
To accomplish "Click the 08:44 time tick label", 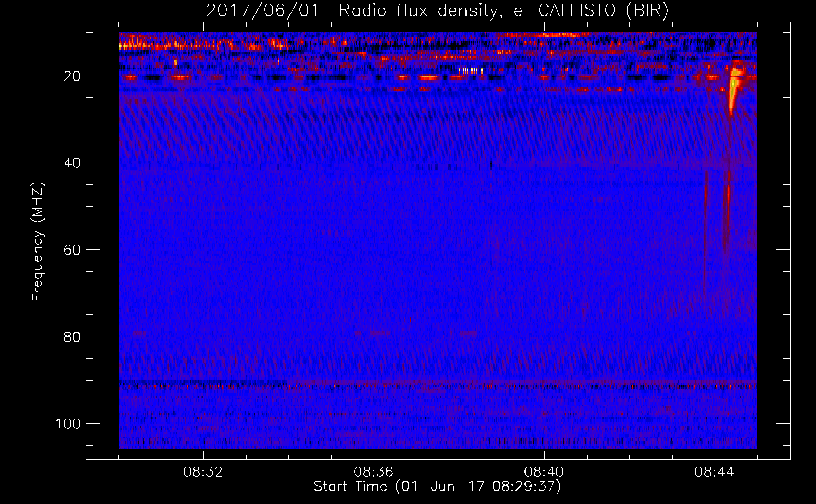I will [x=715, y=472].
